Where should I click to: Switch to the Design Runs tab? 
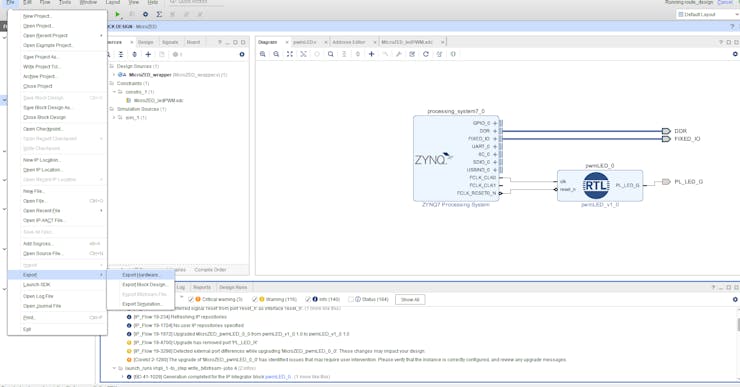[233, 287]
